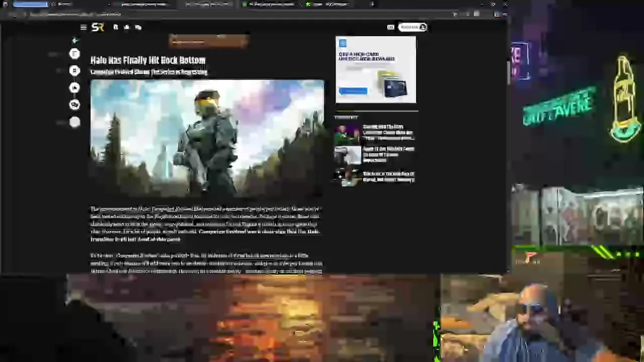Click the SR site logo
644x362 pixels.
point(98,27)
